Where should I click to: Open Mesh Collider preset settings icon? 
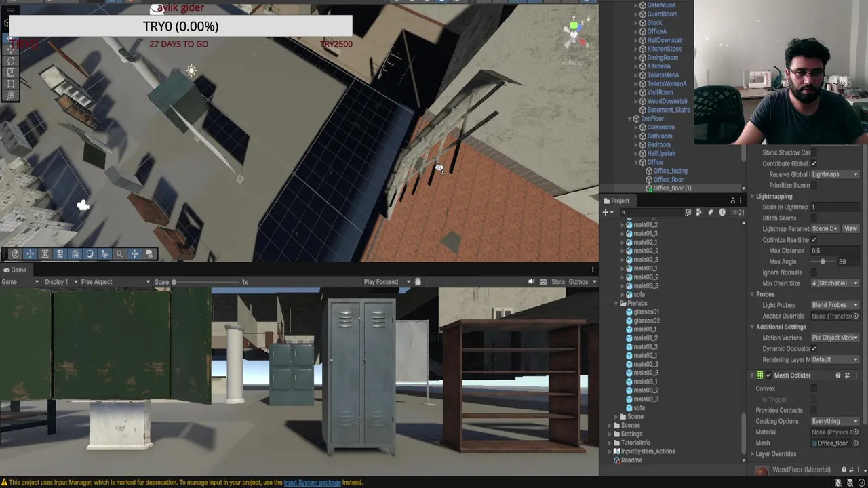tap(847, 375)
